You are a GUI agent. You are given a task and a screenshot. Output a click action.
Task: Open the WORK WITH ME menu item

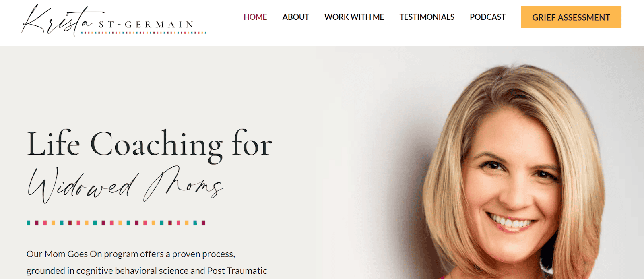pyautogui.click(x=354, y=17)
